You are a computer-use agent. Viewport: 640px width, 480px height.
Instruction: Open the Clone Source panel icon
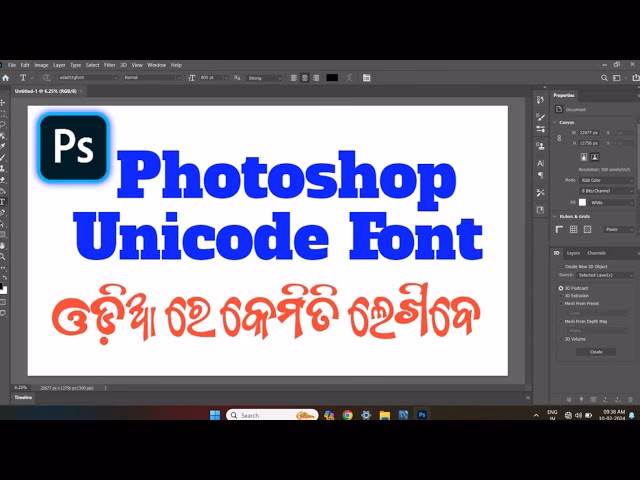click(x=540, y=146)
